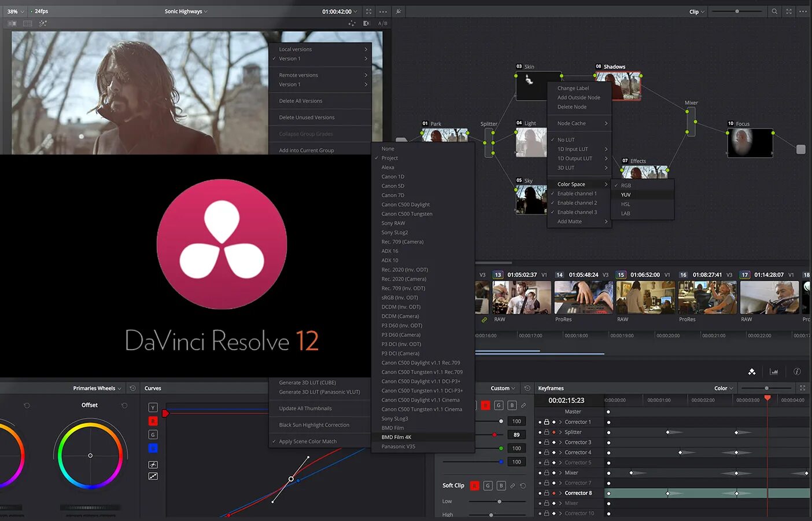Click the red keyframe playhead marker
The image size is (812, 521).
click(767, 398)
